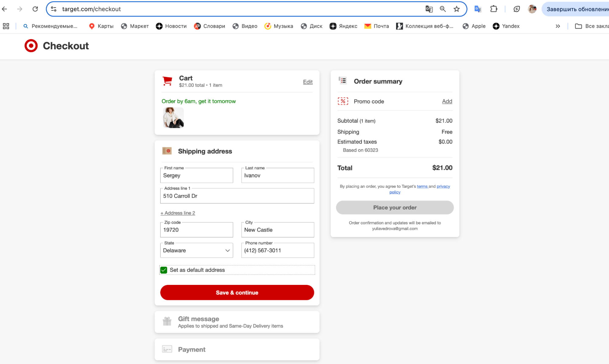Viewport: 609px width, 364px height.
Task: Click the Zip code input field
Action: pyautogui.click(x=197, y=230)
